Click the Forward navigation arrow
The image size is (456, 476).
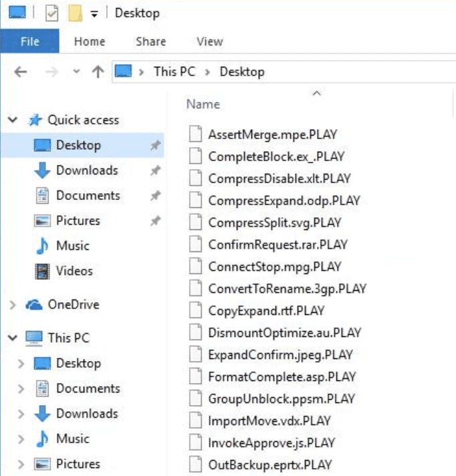coord(50,72)
